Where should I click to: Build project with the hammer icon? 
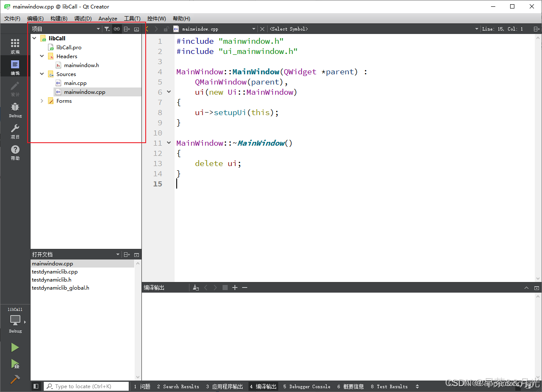pos(15,379)
